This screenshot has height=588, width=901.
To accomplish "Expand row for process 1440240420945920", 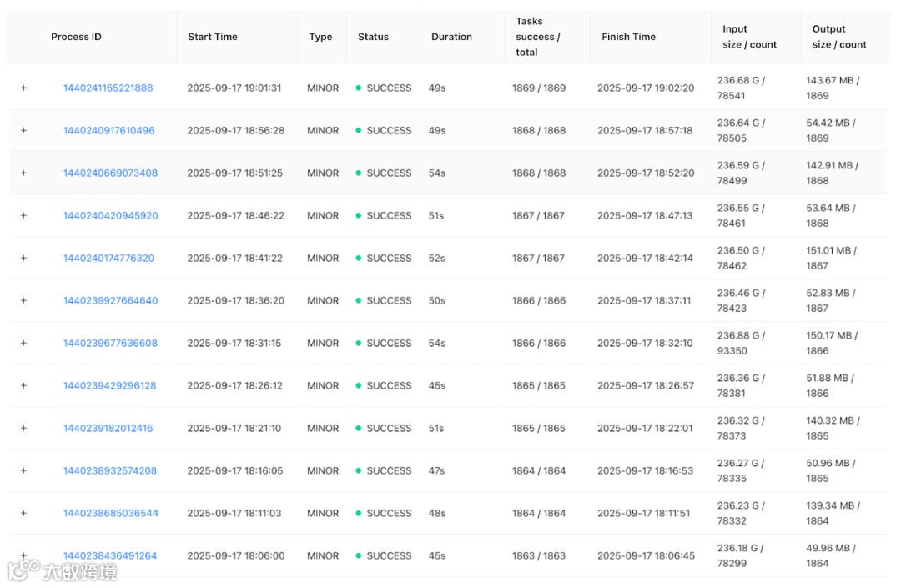I will [23, 215].
